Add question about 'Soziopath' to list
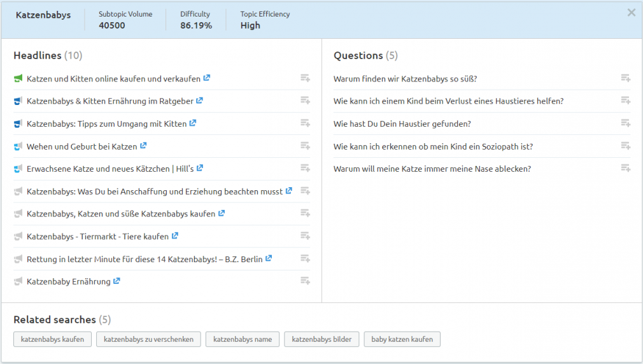 tap(625, 146)
